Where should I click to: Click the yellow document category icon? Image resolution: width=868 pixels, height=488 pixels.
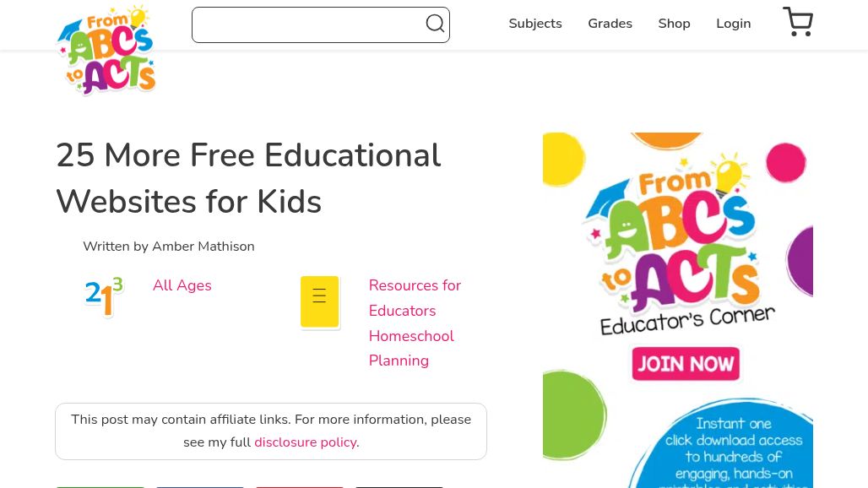pyautogui.click(x=320, y=301)
